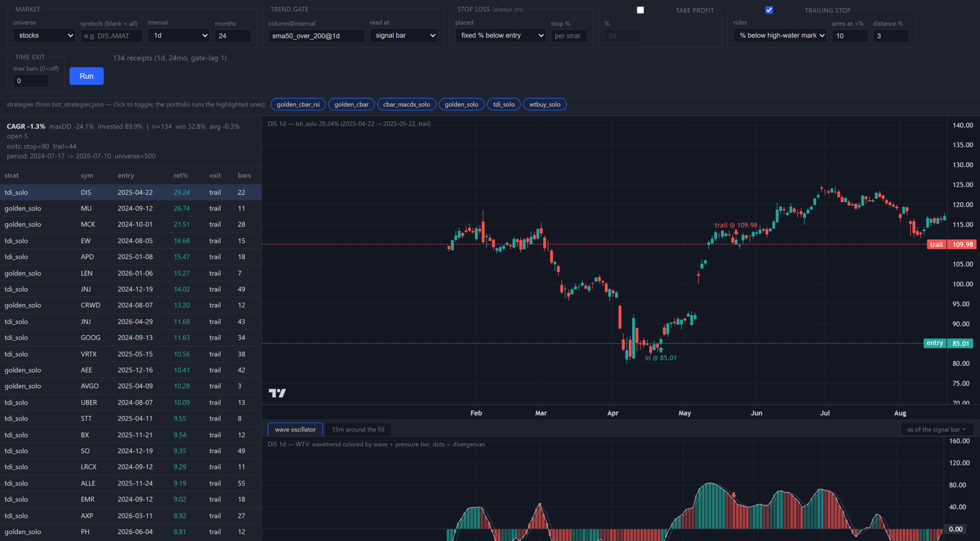Enable the Take Profit checkbox
The height and width of the screenshot is (541, 980).
point(640,10)
